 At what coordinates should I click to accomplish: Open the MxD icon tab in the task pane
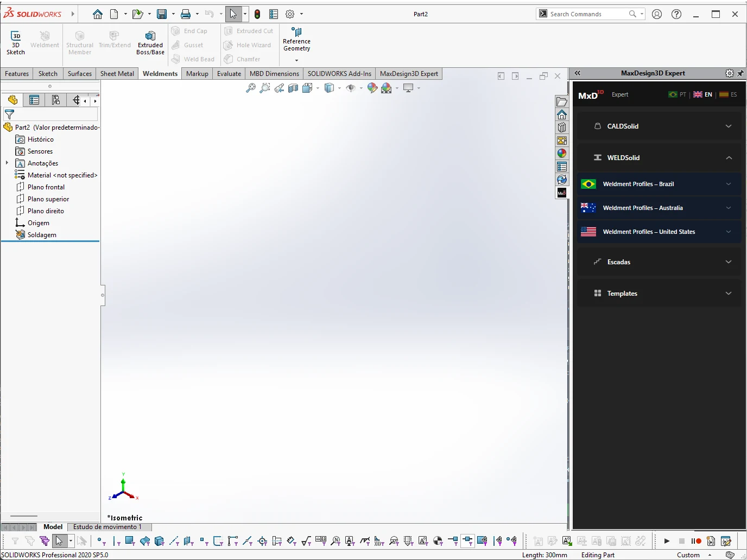tap(562, 193)
